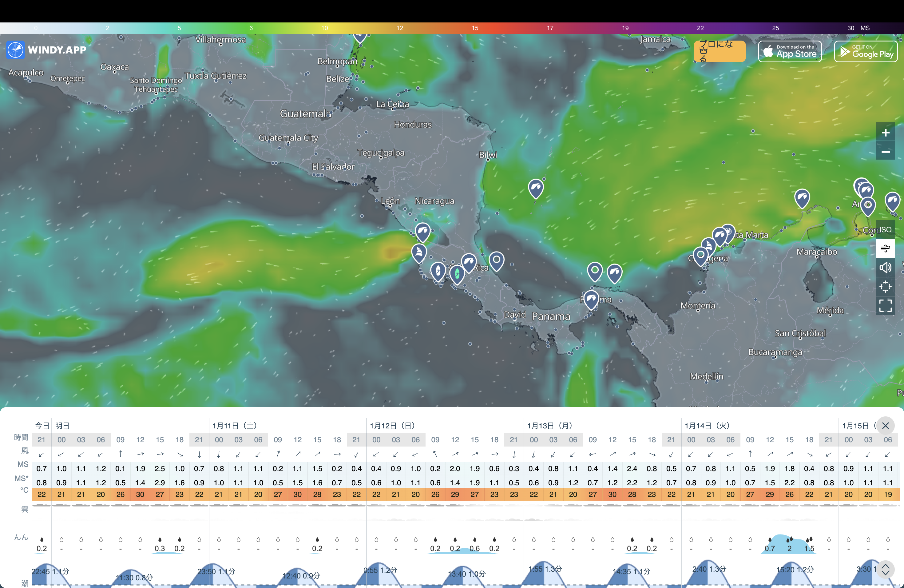This screenshot has width=904, height=588.
Task: Click the Panama city spot marker
Action: pyautogui.click(x=591, y=299)
